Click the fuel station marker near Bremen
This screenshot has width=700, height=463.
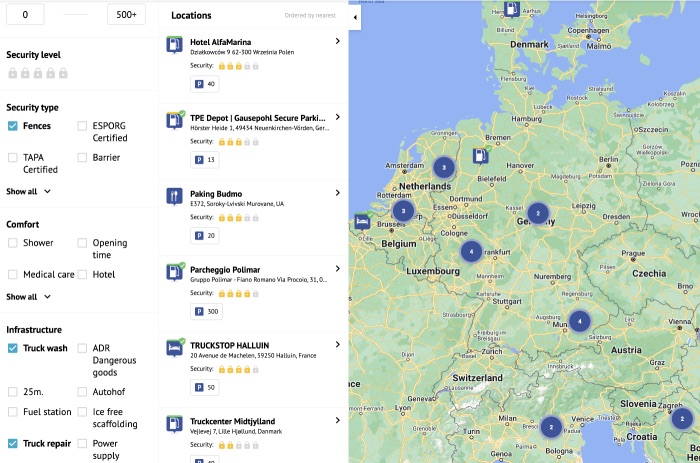pyautogui.click(x=480, y=156)
